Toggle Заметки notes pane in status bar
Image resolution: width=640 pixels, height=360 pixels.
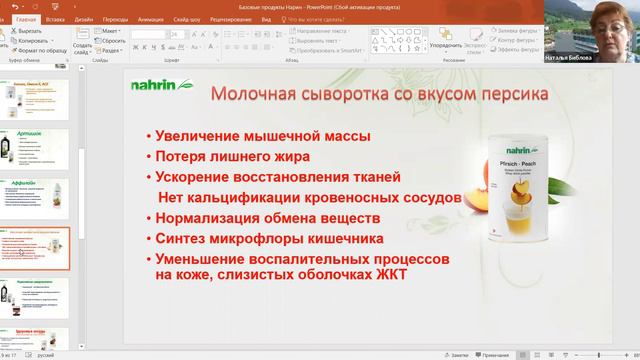click(x=456, y=355)
